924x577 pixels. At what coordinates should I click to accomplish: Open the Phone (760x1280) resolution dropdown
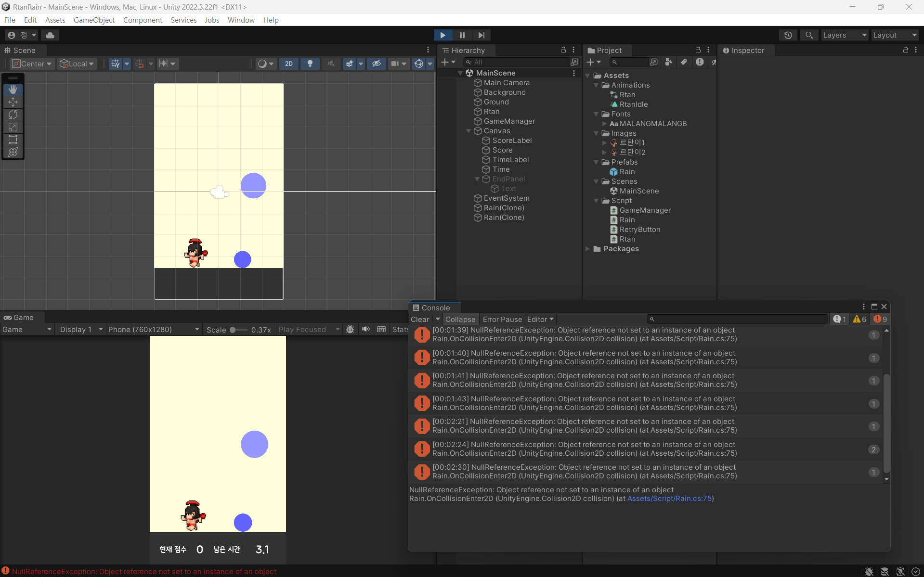click(x=153, y=329)
